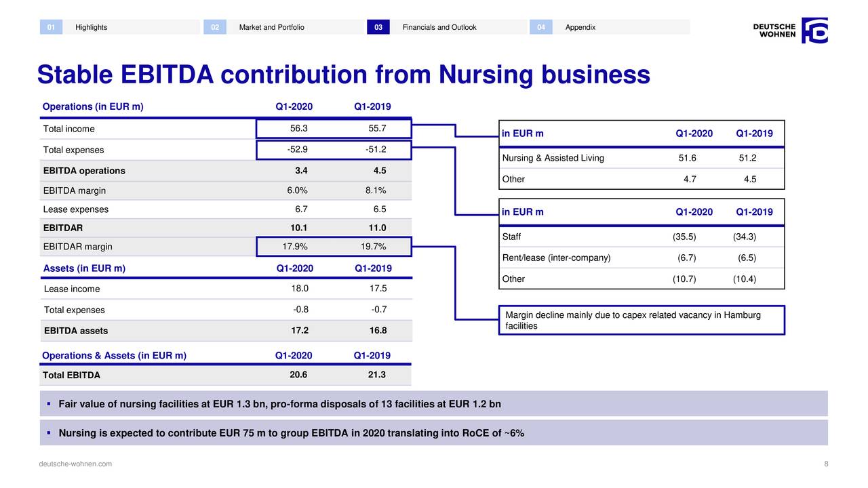Click EBITDAR margin value 17.9%
The width and height of the screenshot is (868, 488).
tap(296, 246)
